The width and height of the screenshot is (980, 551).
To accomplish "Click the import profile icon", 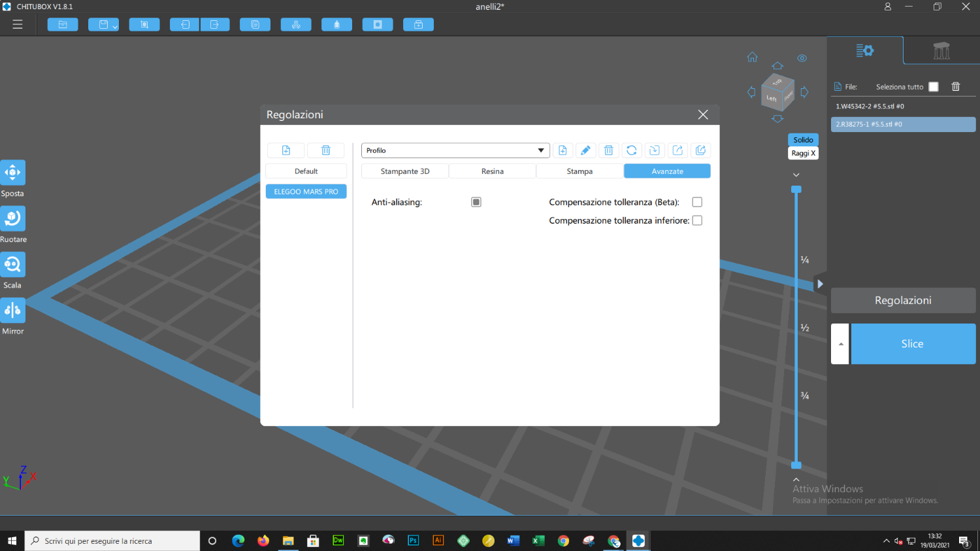I will pos(655,150).
